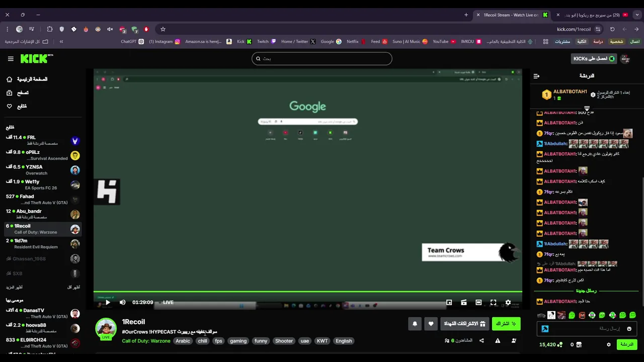
Task: Open the ChatGPT bookmark
Action: pos(132,42)
